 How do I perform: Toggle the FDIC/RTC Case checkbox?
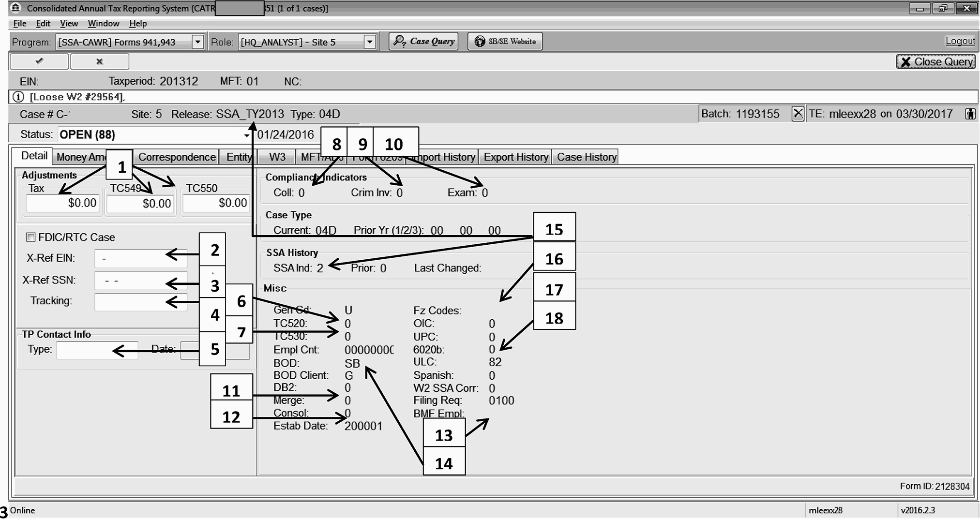click(31, 237)
